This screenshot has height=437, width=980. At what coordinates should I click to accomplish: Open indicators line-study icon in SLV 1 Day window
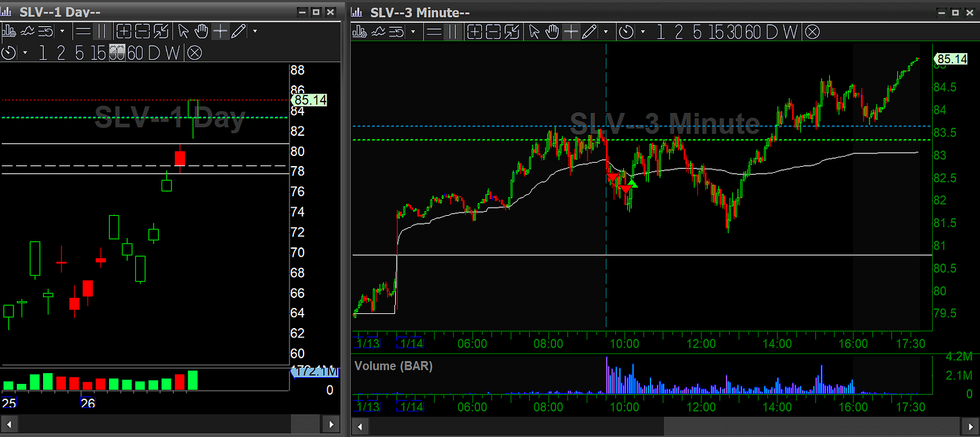click(28, 31)
